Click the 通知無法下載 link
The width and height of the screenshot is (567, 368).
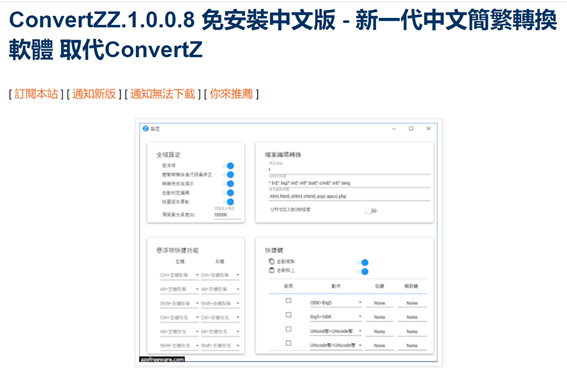click(163, 94)
